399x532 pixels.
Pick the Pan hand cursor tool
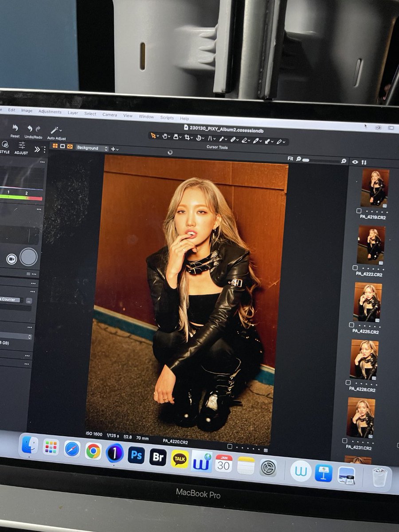pos(164,137)
